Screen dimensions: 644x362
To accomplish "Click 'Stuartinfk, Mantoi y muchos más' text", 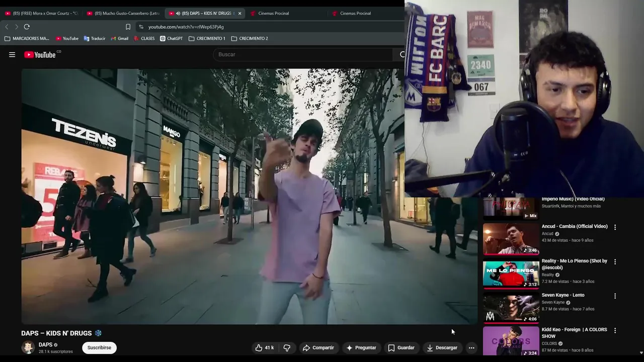I will tap(571, 206).
